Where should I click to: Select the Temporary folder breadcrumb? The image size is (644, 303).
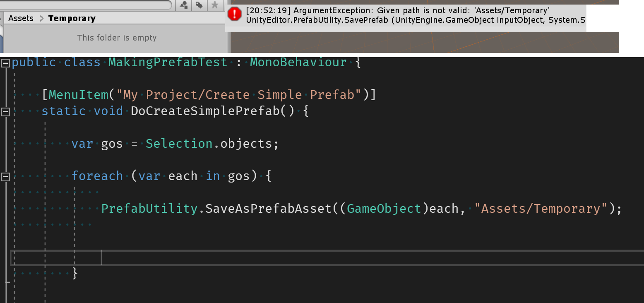72,18
